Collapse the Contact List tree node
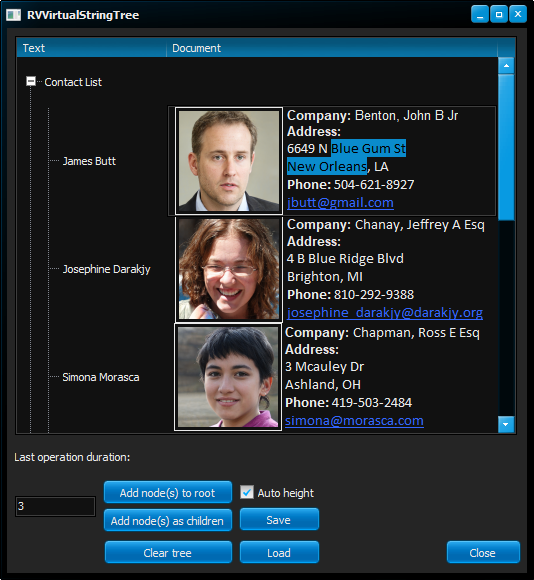The width and height of the screenshot is (534, 580). pos(31,81)
